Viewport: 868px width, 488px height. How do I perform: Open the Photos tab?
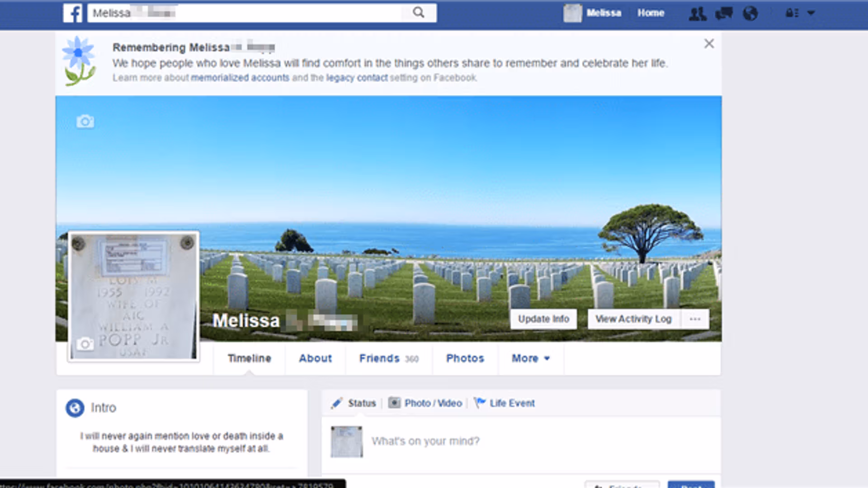(465, 358)
